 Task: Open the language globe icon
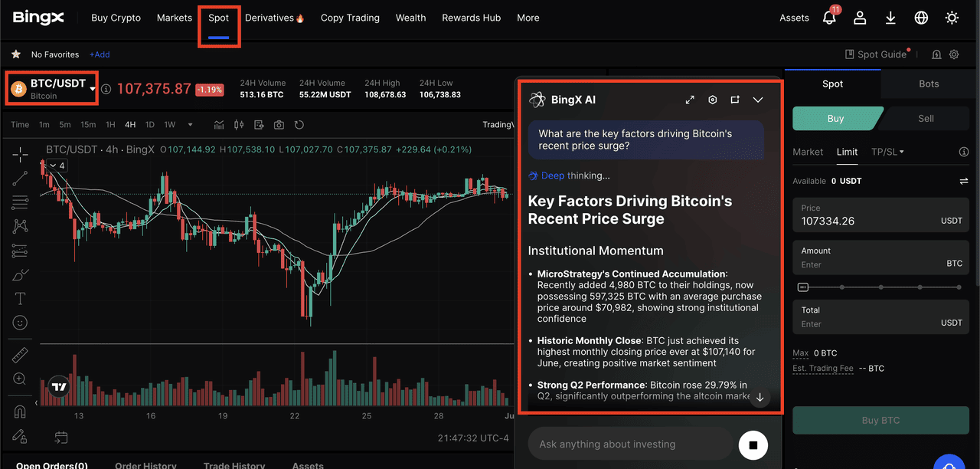tap(921, 18)
